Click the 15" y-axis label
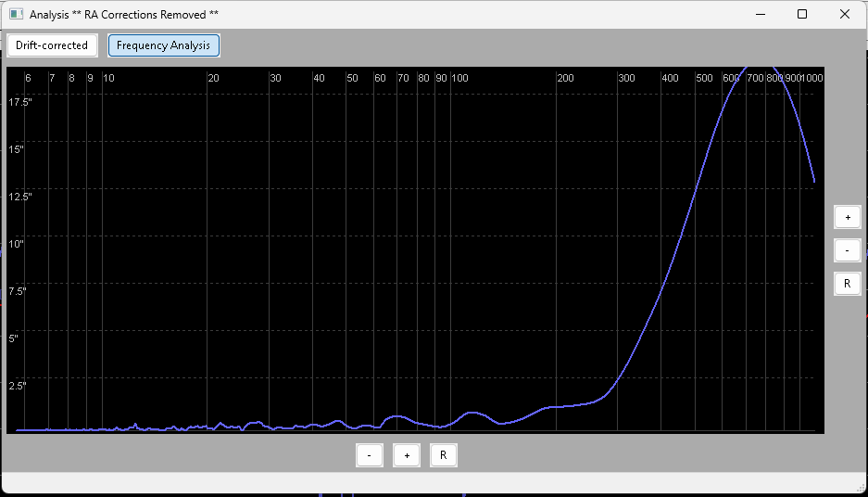This screenshot has height=497, width=868. (x=16, y=149)
